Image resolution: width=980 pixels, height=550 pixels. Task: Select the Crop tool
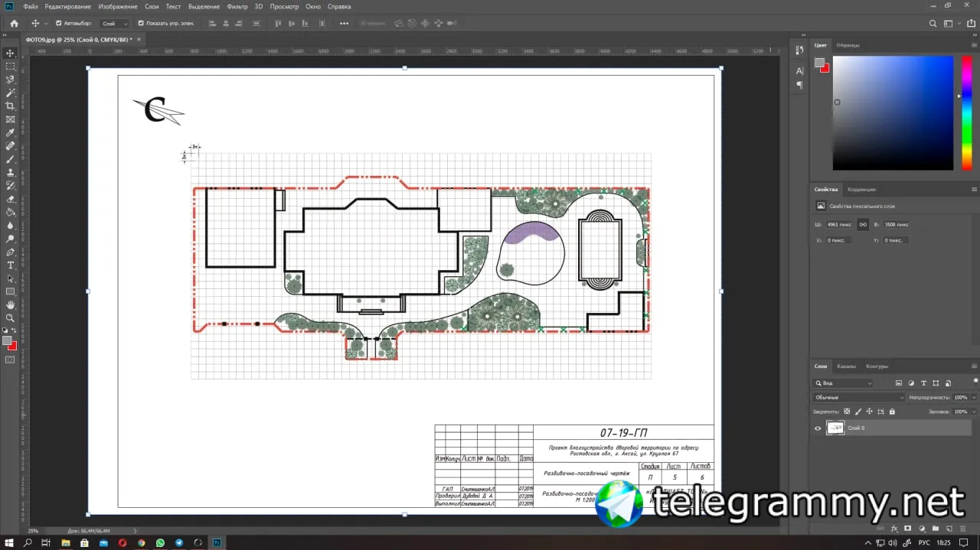11,106
